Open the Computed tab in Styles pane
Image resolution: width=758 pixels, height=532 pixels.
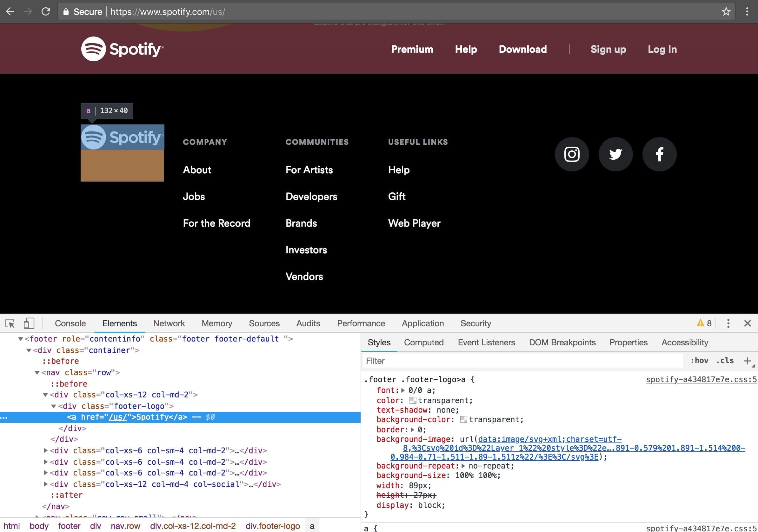(423, 342)
